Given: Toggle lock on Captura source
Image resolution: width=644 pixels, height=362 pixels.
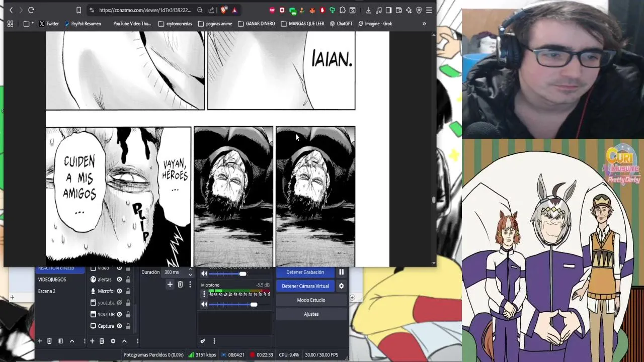Looking at the screenshot, I should point(128,326).
